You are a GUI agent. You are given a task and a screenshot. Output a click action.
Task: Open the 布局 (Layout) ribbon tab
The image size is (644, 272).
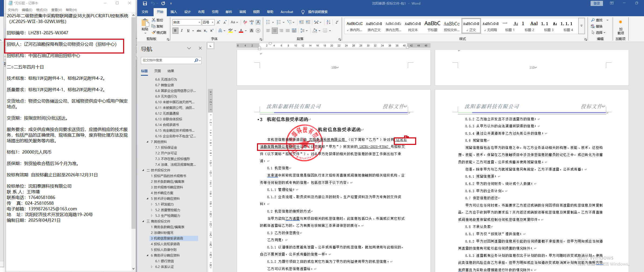coord(201,12)
